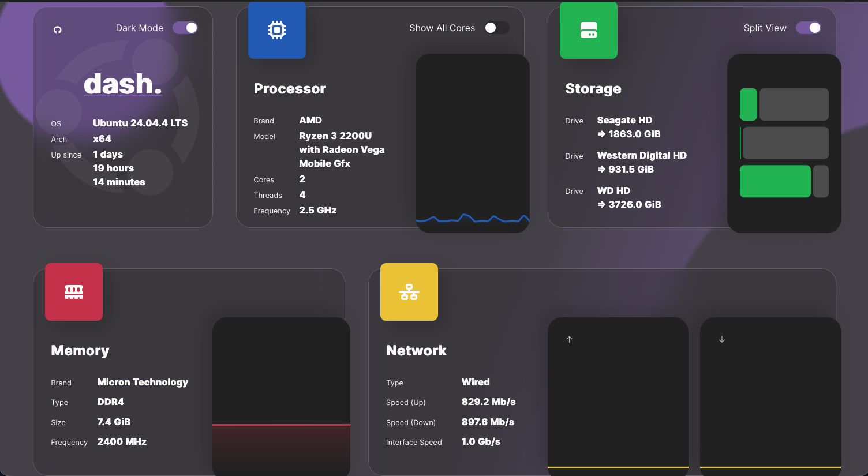
Task: Click the network upload speed chart
Action: [618, 396]
